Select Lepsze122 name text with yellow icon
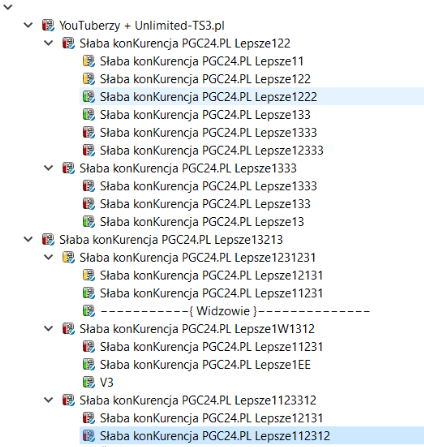 [205, 79]
